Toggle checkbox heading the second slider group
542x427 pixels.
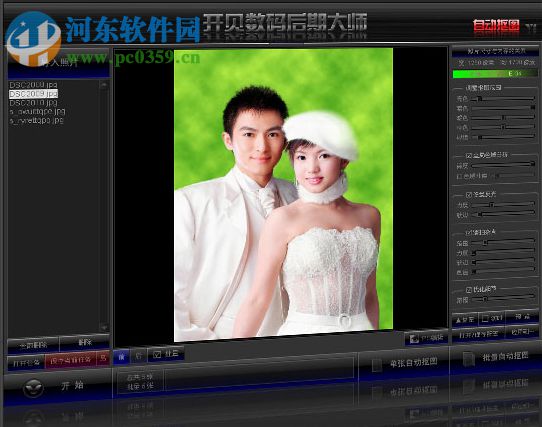click(x=469, y=156)
